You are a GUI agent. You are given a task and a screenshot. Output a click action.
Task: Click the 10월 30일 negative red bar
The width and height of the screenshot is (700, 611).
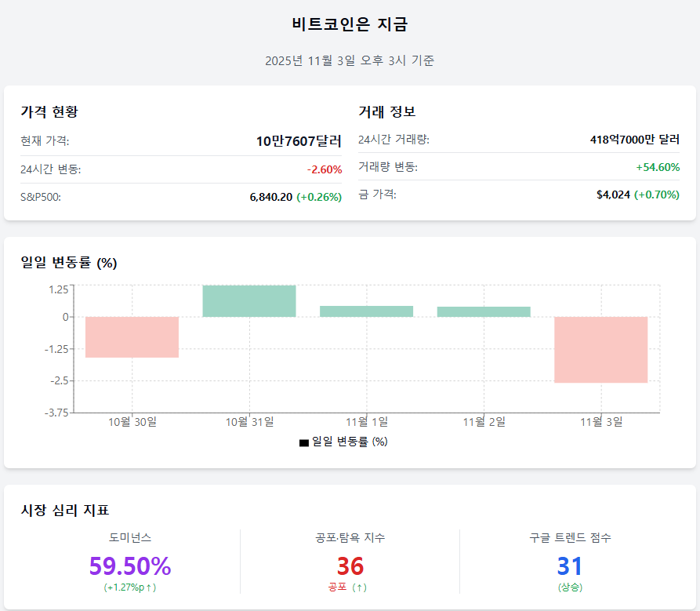[132, 337]
